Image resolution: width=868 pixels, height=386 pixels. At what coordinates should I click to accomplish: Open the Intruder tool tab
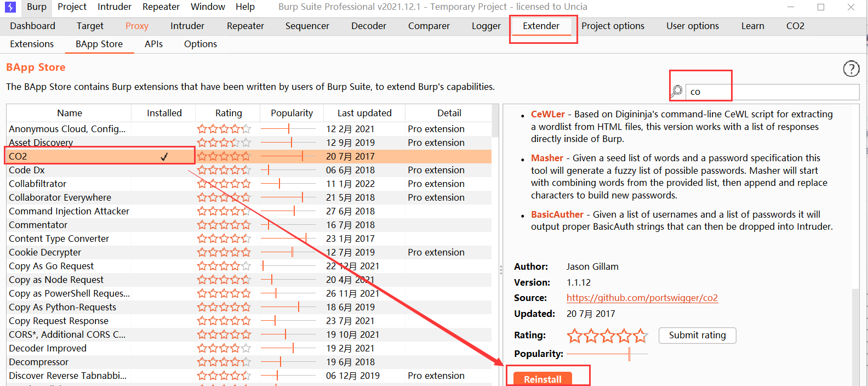pyautogui.click(x=187, y=26)
